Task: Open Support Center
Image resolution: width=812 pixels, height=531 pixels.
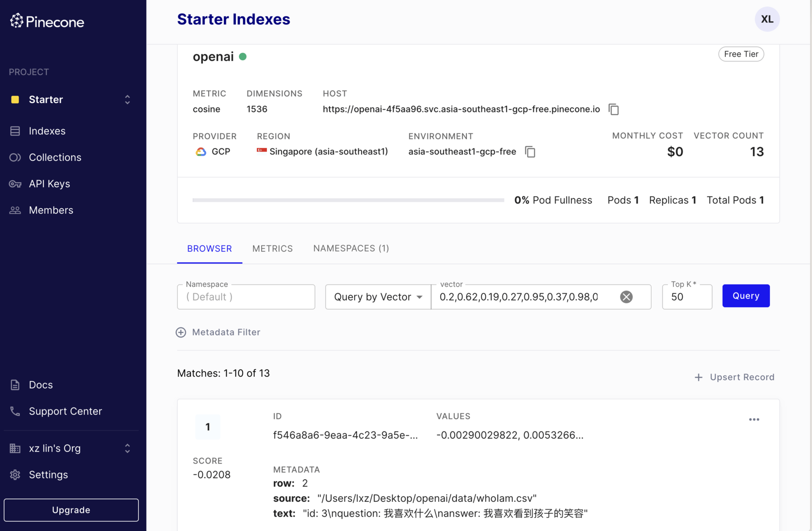Action: [x=65, y=411]
